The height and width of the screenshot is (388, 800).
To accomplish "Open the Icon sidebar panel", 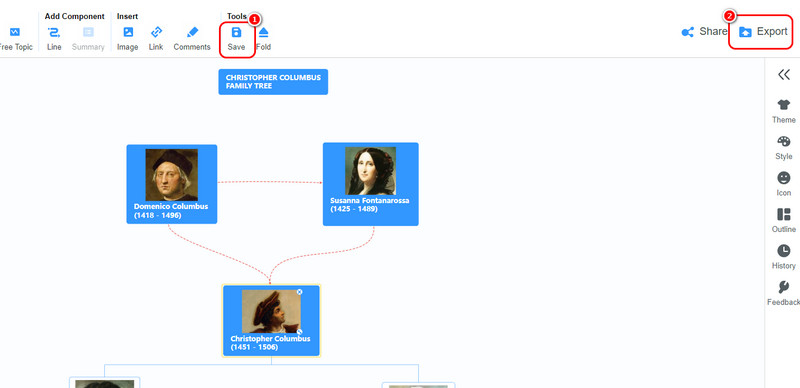I will point(784,184).
